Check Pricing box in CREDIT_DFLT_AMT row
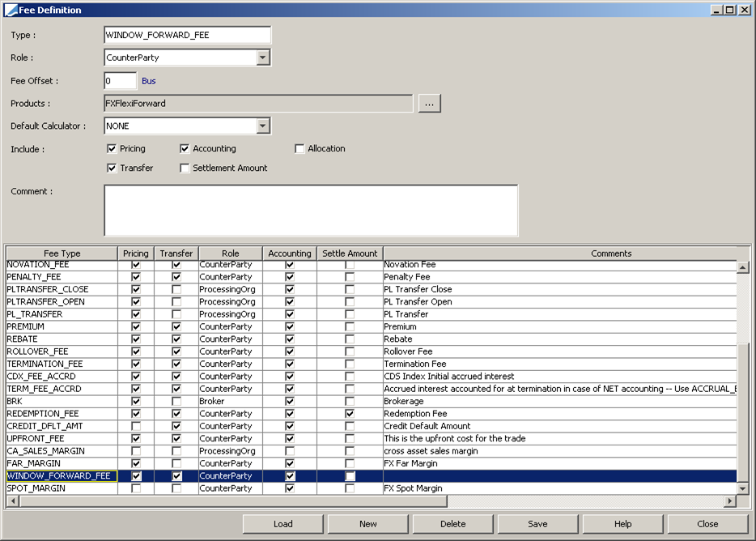The height and width of the screenshot is (541, 756). pyautogui.click(x=136, y=426)
